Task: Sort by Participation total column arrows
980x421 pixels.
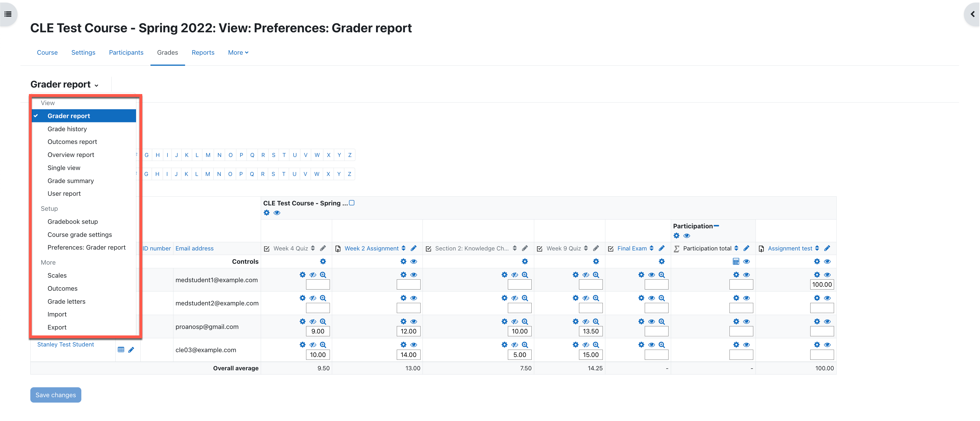Action: [x=737, y=248]
